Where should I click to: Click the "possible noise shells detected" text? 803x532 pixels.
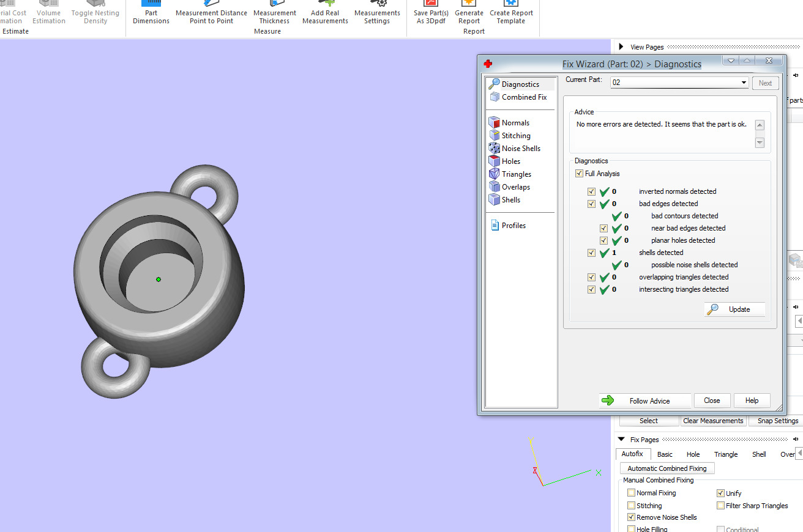[695, 265]
